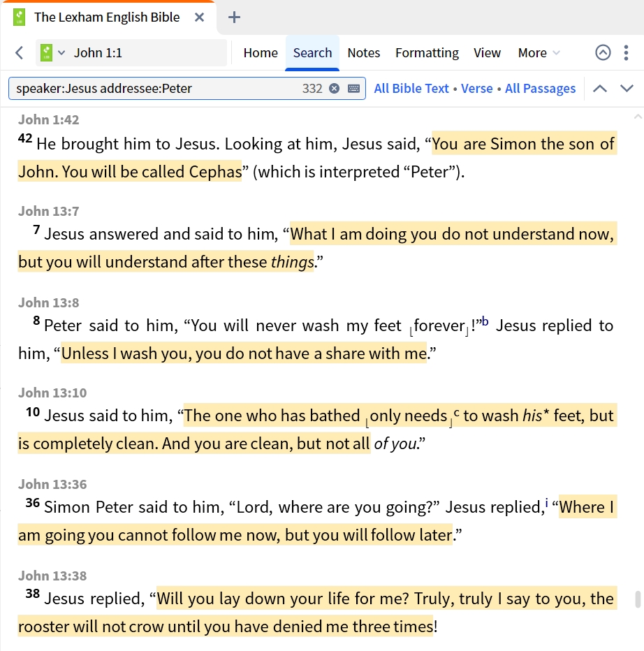The height and width of the screenshot is (651, 644).
Task: Open the All Bible Text filter
Action: coord(411,89)
